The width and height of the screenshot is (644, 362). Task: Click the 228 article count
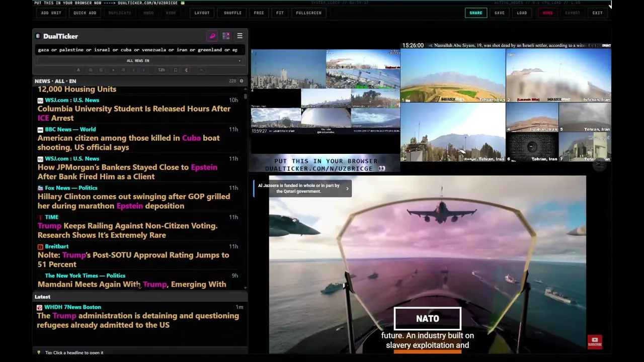pyautogui.click(x=232, y=81)
